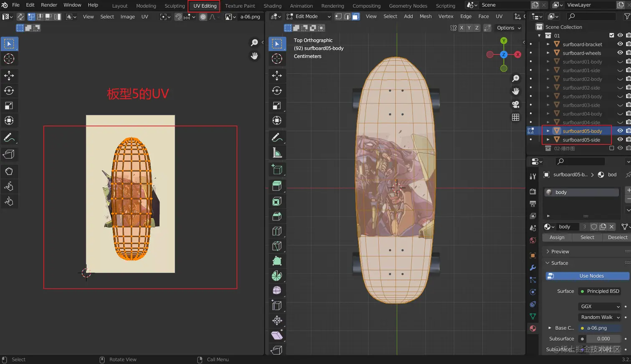Screen dimensions: 631x364
Task: Open the Random Walk subsurface method dropdown
Action: (600, 317)
